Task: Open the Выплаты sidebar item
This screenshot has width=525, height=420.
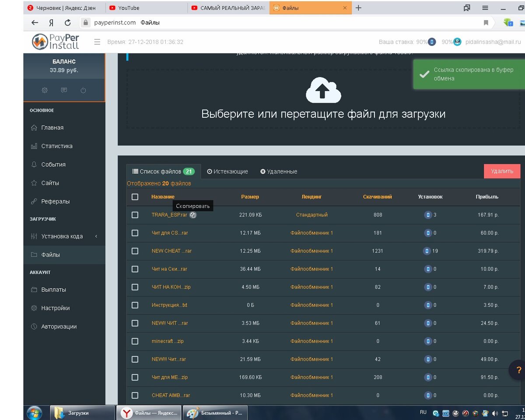Action: [x=64, y=290]
